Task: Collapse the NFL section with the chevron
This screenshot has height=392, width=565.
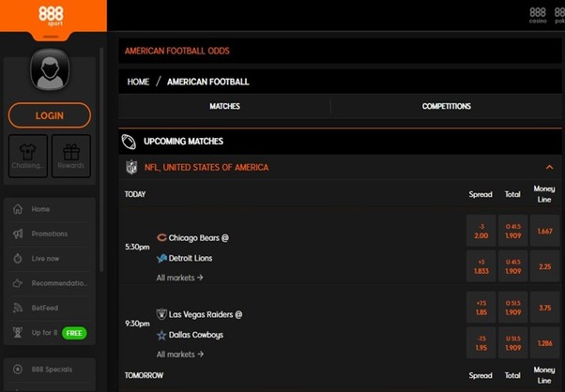Action: coord(549,167)
